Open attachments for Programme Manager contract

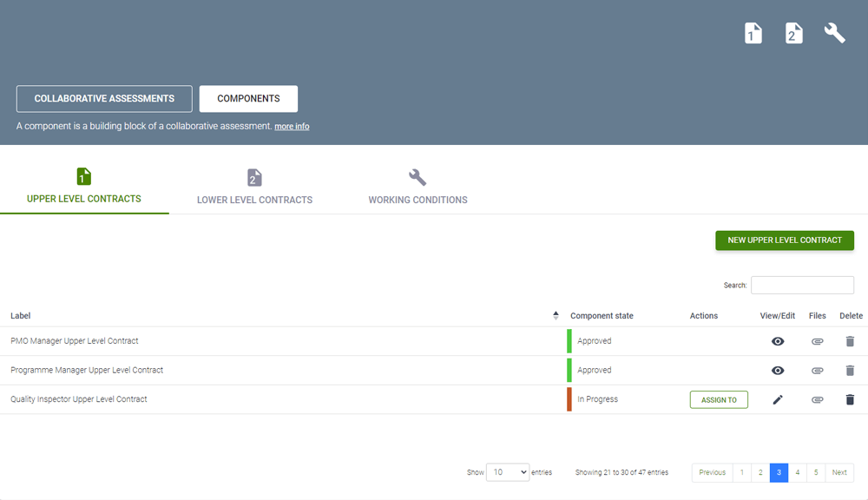pos(817,371)
